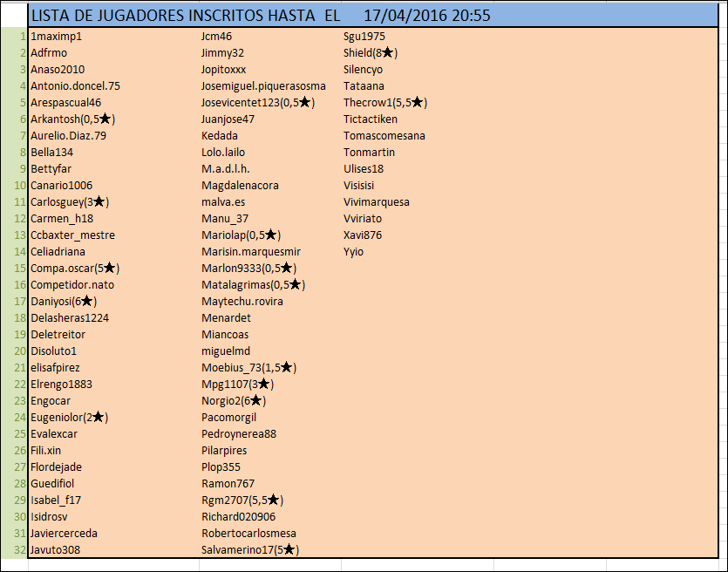The height and width of the screenshot is (572, 728).
Task: Select the last player Yyio
Action: pos(354,252)
